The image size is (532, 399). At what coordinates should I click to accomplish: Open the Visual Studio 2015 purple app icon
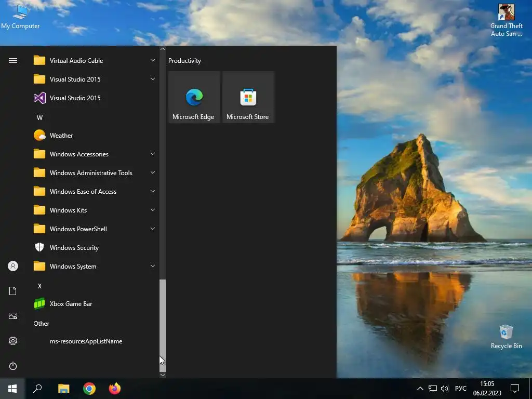(x=39, y=98)
